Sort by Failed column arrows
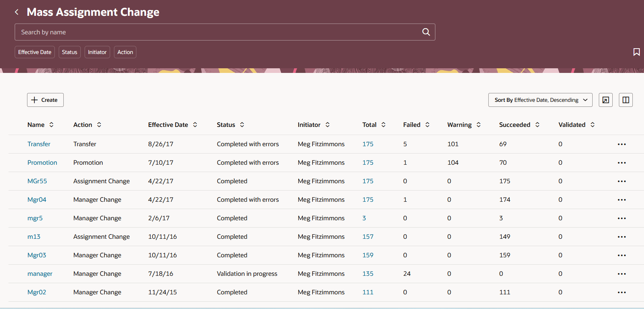644x309 pixels. pyautogui.click(x=428, y=125)
